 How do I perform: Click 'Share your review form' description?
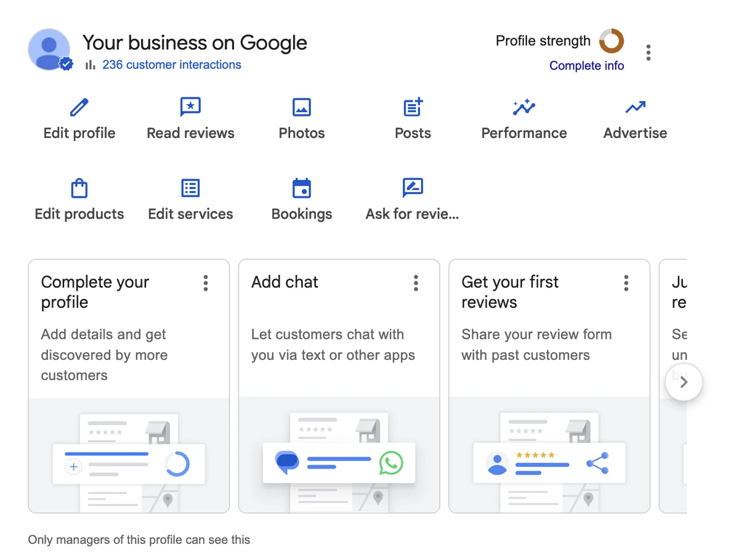coord(536,345)
